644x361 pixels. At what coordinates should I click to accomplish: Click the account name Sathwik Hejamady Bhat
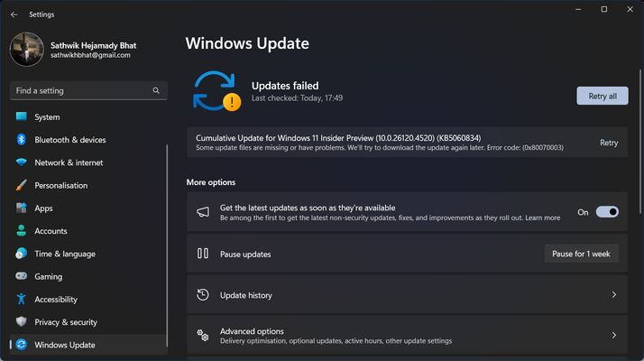[x=93, y=45]
